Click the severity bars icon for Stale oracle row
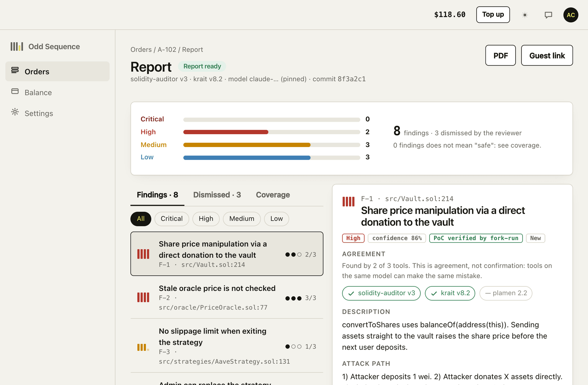The width and height of the screenshot is (588, 385). pos(143,297)
